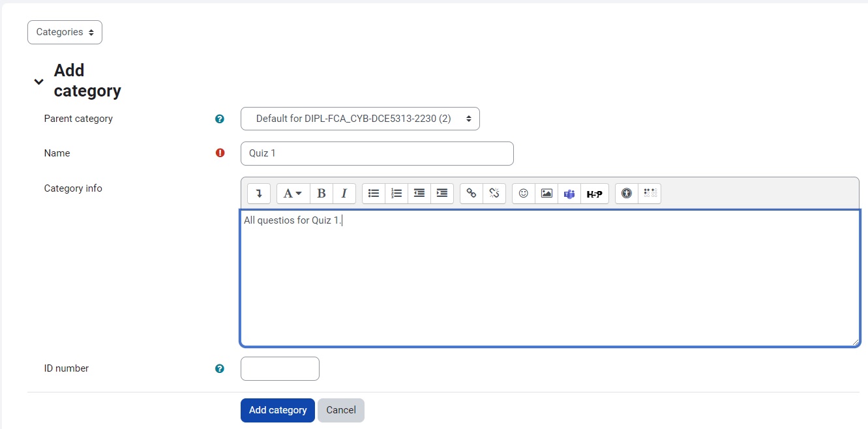868x429 pixels.
Task: Open the screenreader helper tool
Action: click(x=650, y=194)
